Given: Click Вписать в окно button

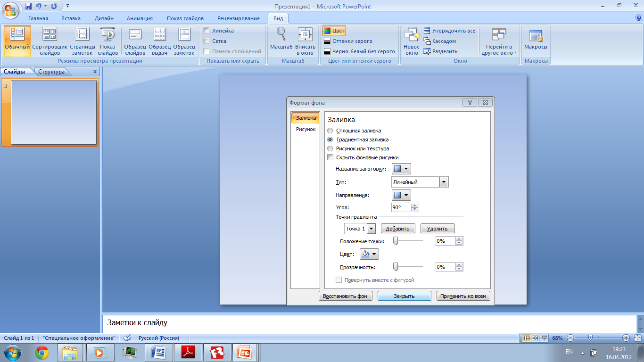Looking at the screenshot, I should click(305, 41).
